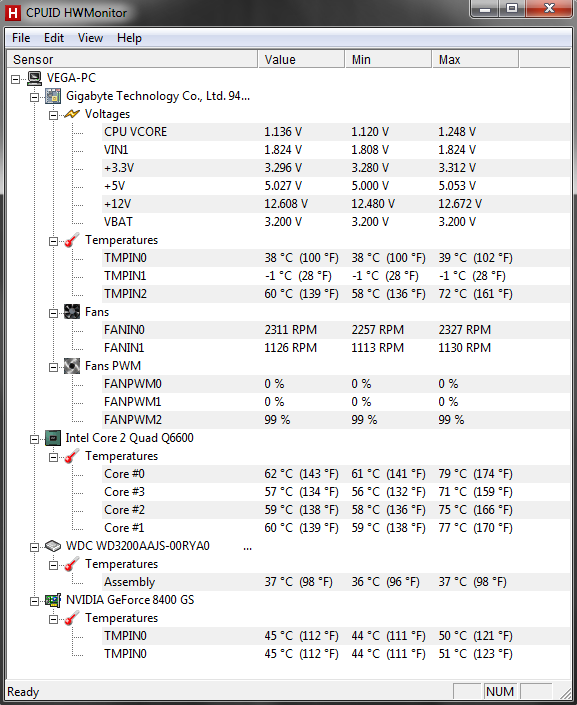Screen dimensions: 577x705
Task: Click the Voltages lightning bolt icon
Action: click(72, 114)
